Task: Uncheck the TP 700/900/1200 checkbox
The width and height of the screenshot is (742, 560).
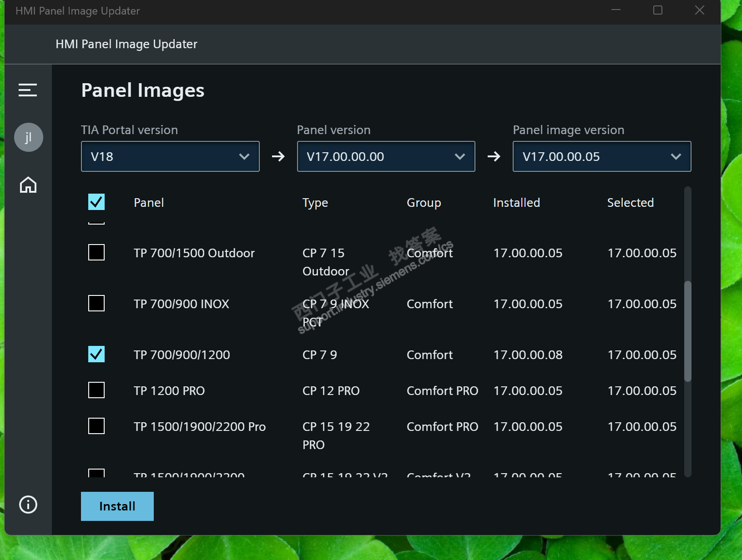Action: [x=96, y=354]
